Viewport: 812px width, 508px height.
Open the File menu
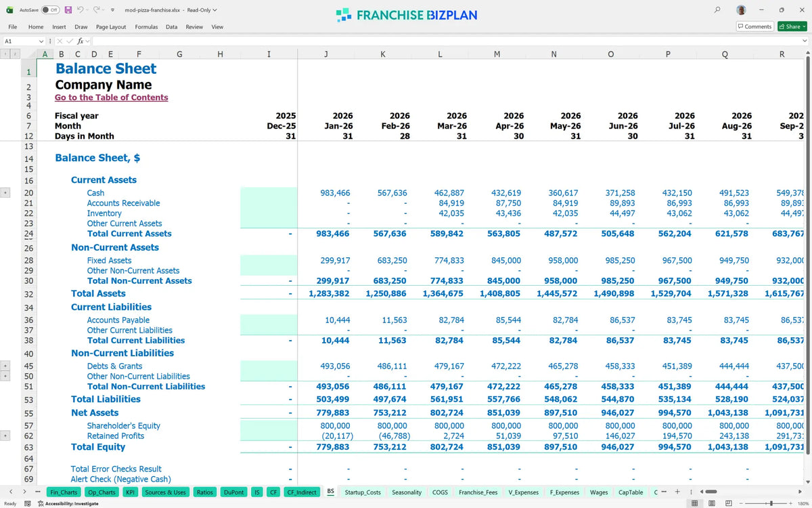click(x=13, y=26)
